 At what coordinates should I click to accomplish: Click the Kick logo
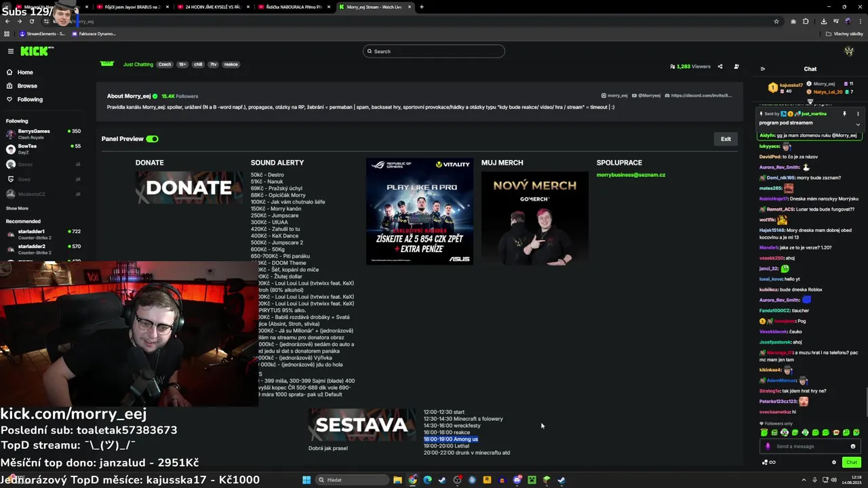pos(37,51)
